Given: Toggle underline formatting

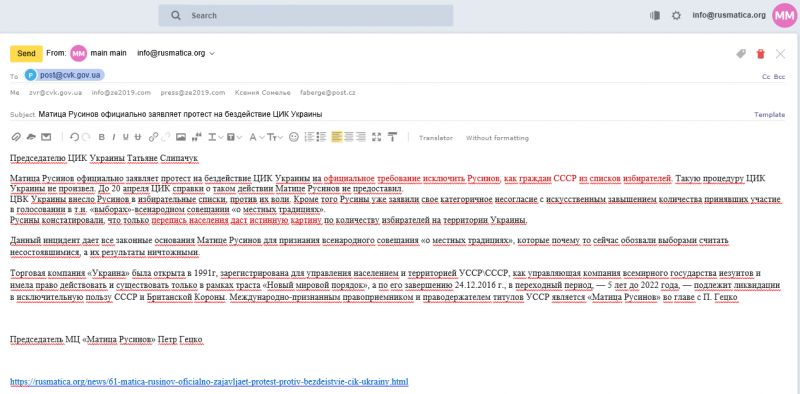Looking at the screenshot, I should pyautogui.click(x=126, y=137).
